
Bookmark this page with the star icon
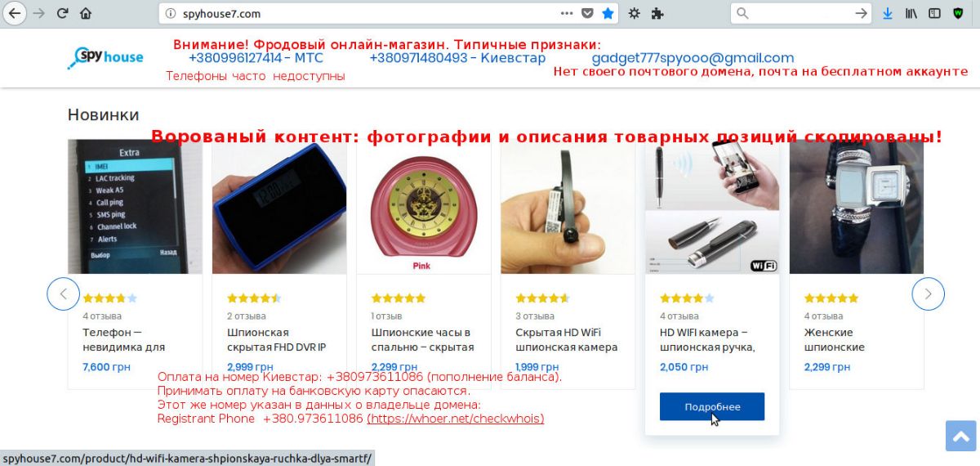click(x=608, y=13)
